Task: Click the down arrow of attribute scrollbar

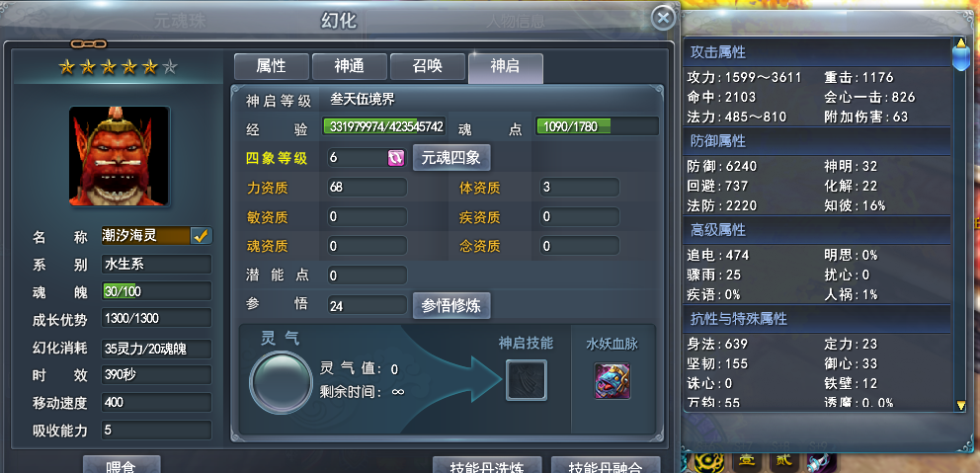Action: click(x=960, y=406)
